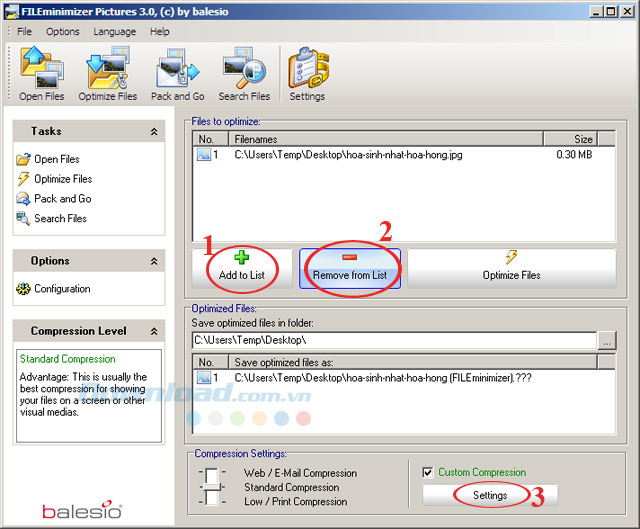This screenshot has height=529, width=640.
Task: Maximize the FILEminimizer window
Action: point(611,11)
